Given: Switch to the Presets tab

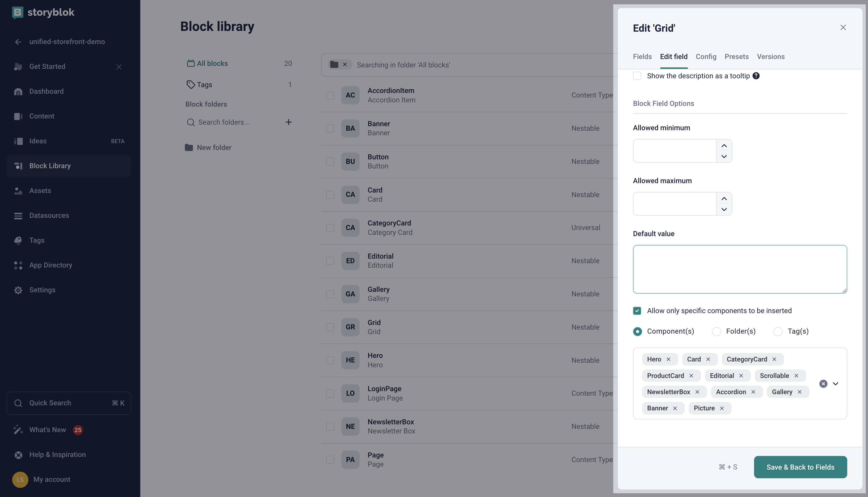Looking at the screenshot, I should [x=737, y=57].
